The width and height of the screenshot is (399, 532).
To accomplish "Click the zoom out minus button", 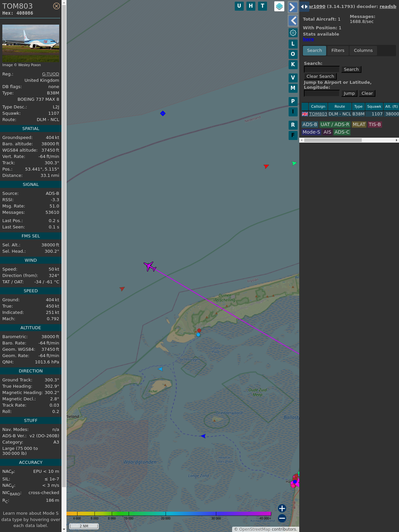I will click(x=282, y=518).
